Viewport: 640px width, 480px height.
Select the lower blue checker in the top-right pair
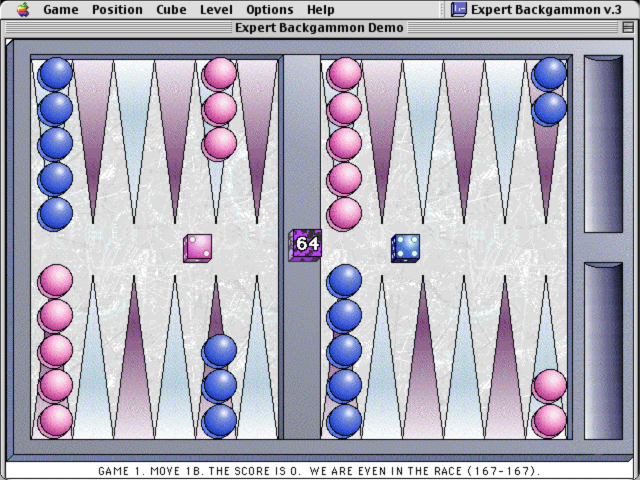(x=549, y=109)
